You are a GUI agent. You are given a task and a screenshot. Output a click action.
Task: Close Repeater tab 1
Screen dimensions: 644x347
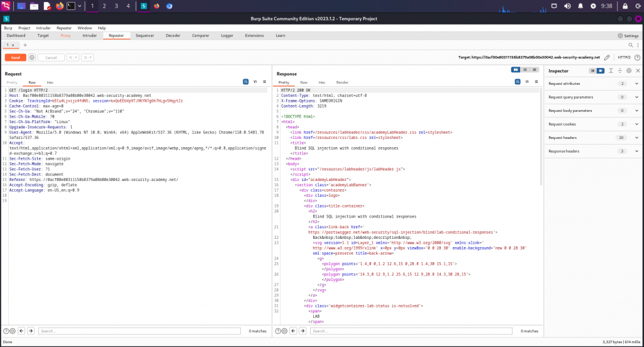pyautogui.click(x=13, y=45)
